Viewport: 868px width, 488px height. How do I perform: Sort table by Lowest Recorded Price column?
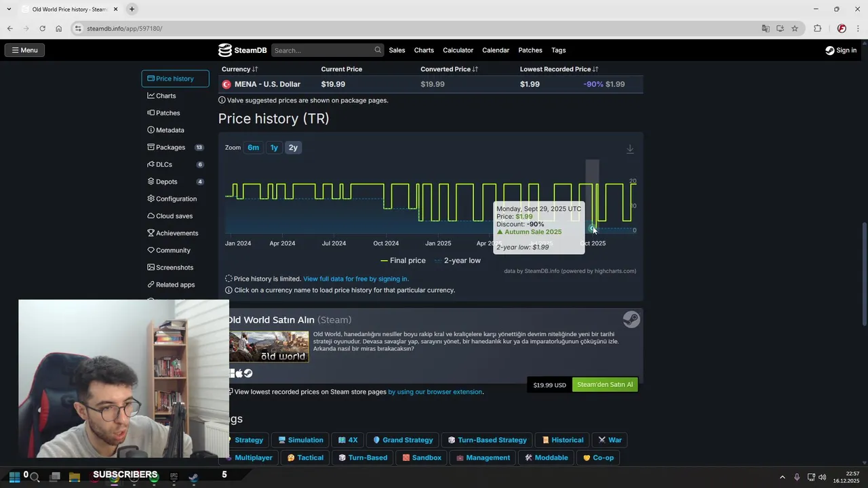click(x=559, y=69)
